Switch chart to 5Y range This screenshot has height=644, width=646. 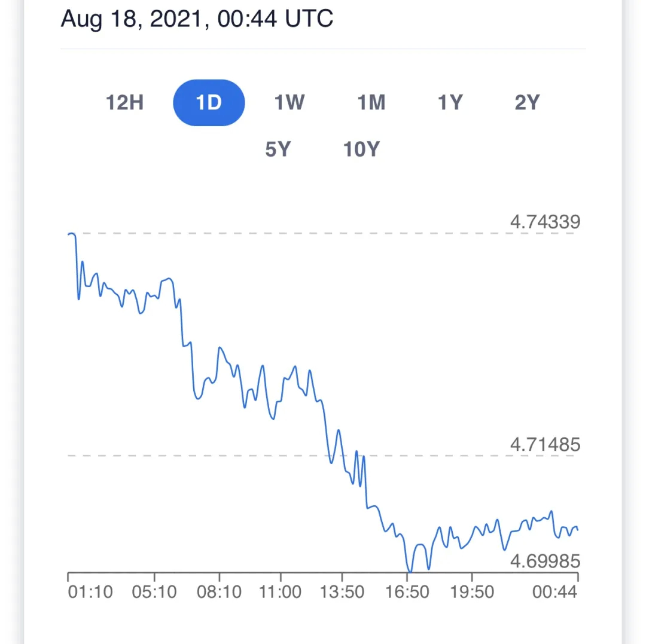point(278,149)
